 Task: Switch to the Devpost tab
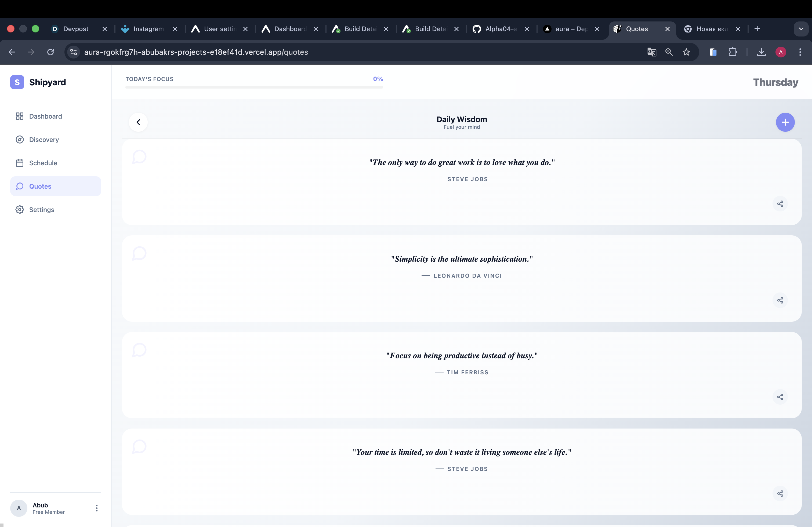coord(75,29)
